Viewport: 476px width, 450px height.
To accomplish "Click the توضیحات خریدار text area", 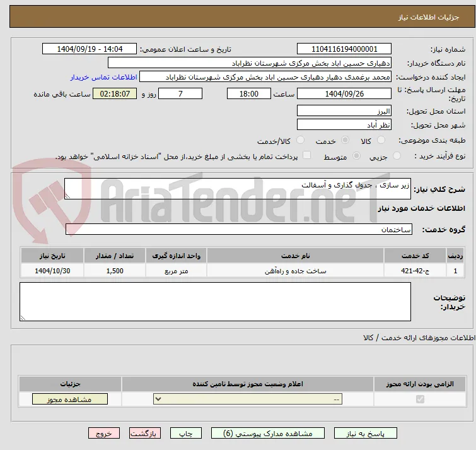I will tap(215, 302).
